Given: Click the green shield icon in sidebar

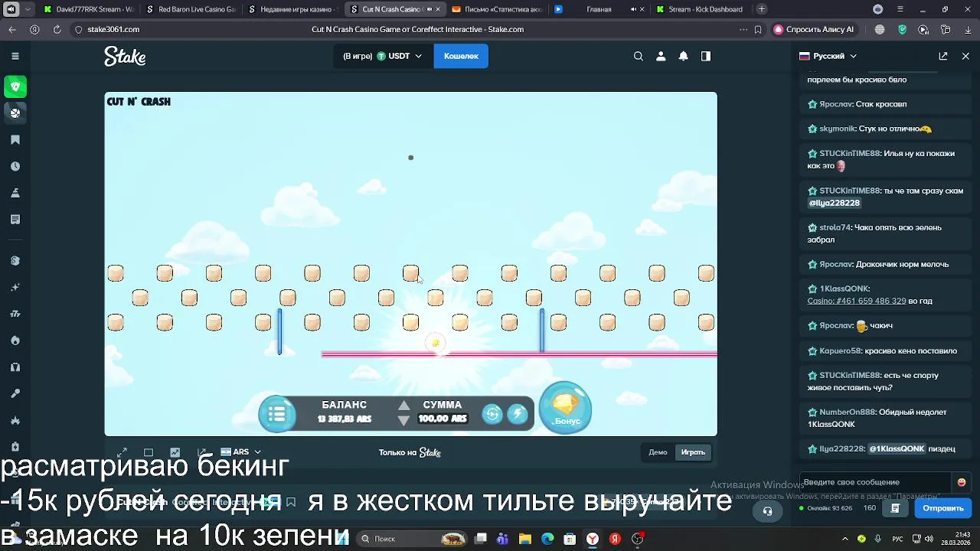Looking at the screenshot, I should (15, 86).
